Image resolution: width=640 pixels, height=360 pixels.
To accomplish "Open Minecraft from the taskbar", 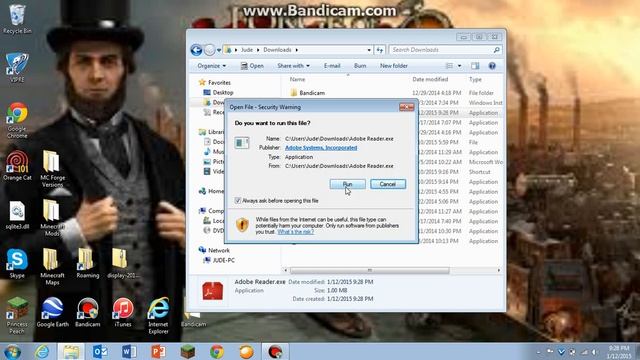I will [x=188, y=351].
